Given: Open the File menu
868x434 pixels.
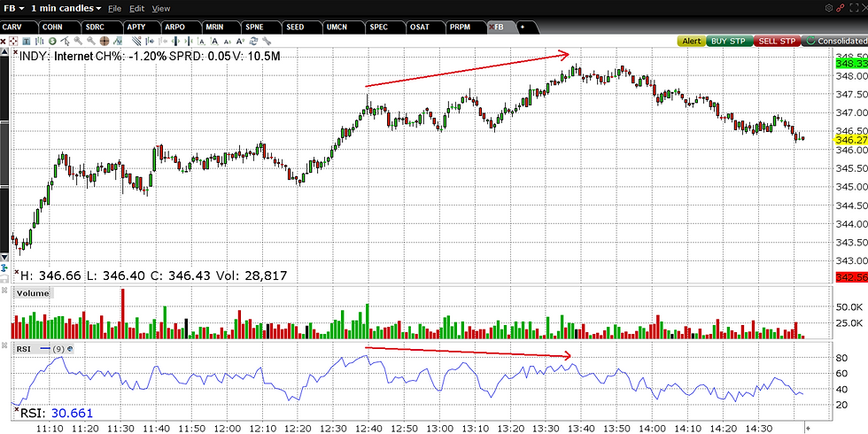Looking at the screenshot, I should [114, 9].
